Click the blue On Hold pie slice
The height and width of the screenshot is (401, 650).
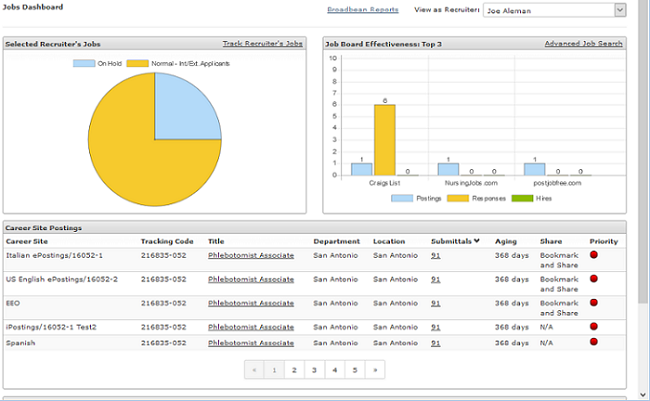click(186, 107)
